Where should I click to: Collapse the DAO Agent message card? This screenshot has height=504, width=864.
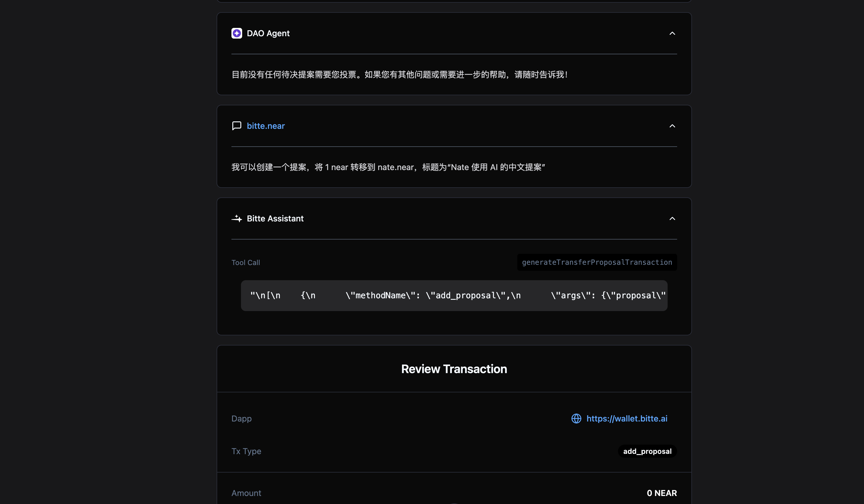672,33
